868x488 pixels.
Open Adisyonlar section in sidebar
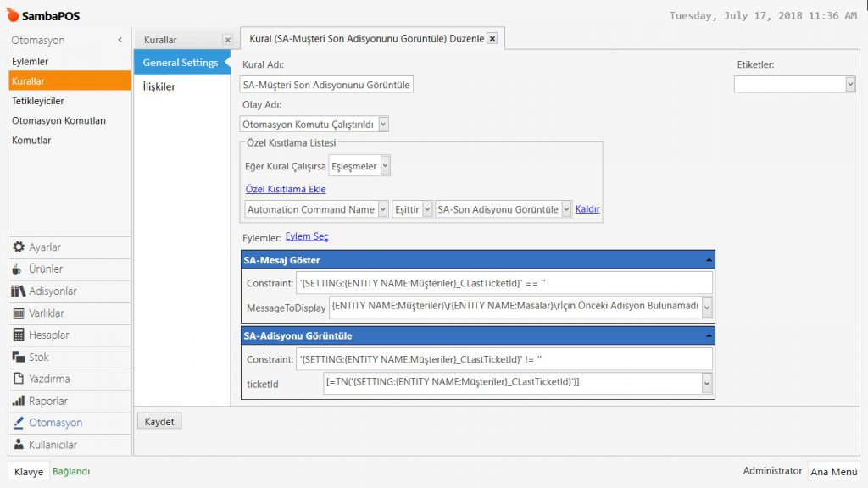(x=53, y=291)
